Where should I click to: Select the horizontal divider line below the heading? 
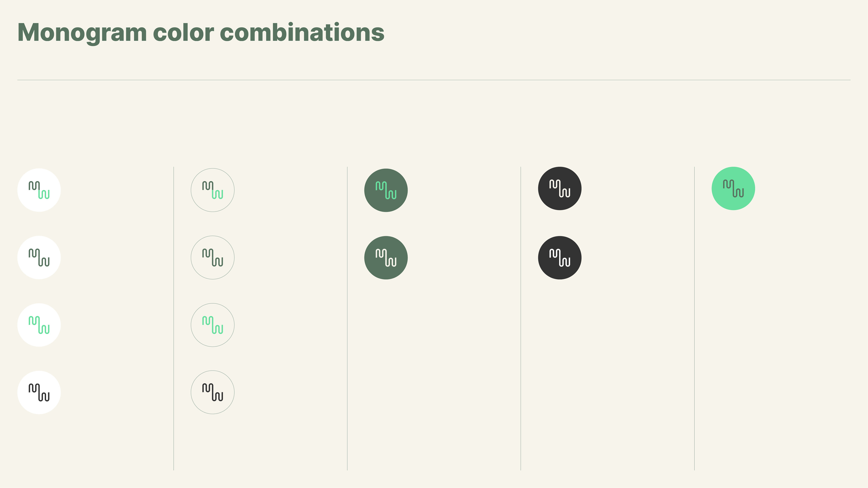pos(434,80)
